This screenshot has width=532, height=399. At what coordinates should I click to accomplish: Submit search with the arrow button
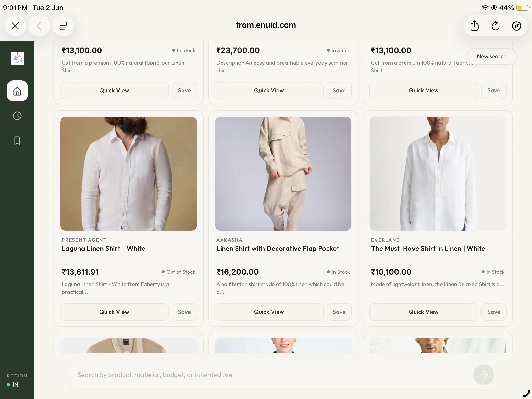click(x=483, y=374)
